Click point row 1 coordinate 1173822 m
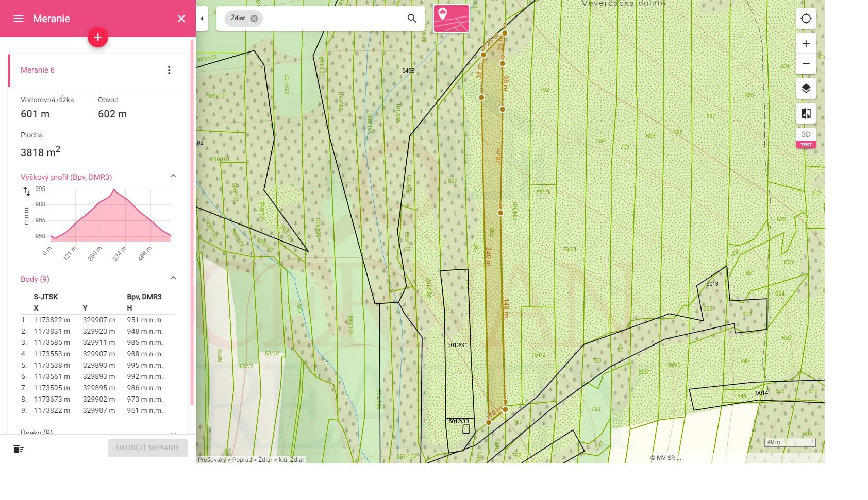The width and height of the screenshot is (868, 500). click(x=52, y=320)
